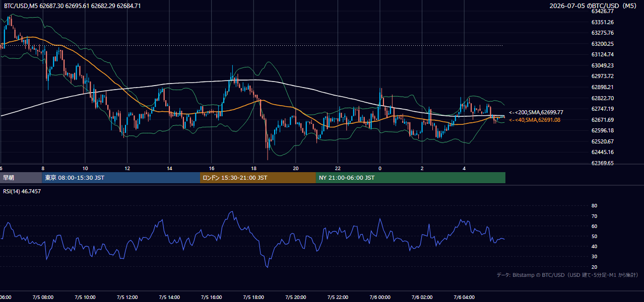Click the 7/6 04:00 date axis label
This screenshot has height=302, width=644.
[x=465, y=297]
